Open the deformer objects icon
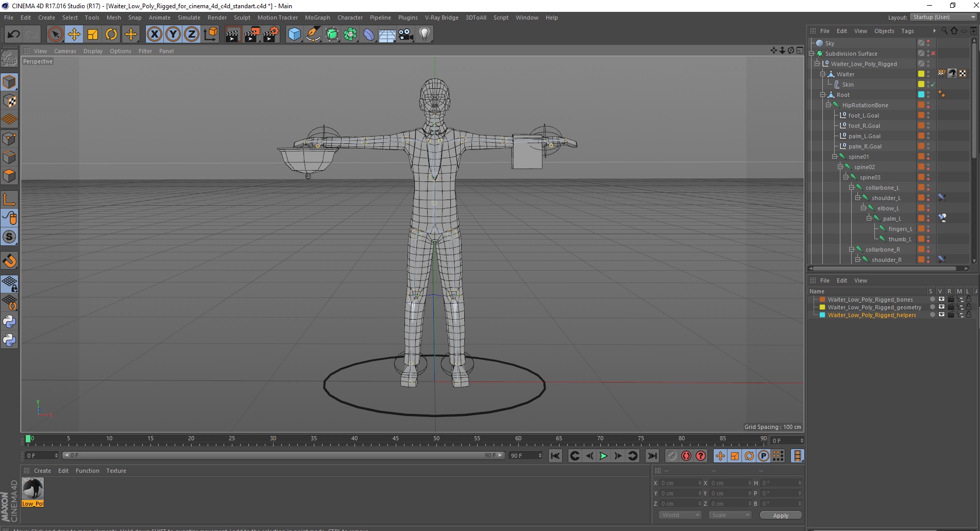Image resolution: width=980 pixels, height=531 pixels. coord(369,35)
